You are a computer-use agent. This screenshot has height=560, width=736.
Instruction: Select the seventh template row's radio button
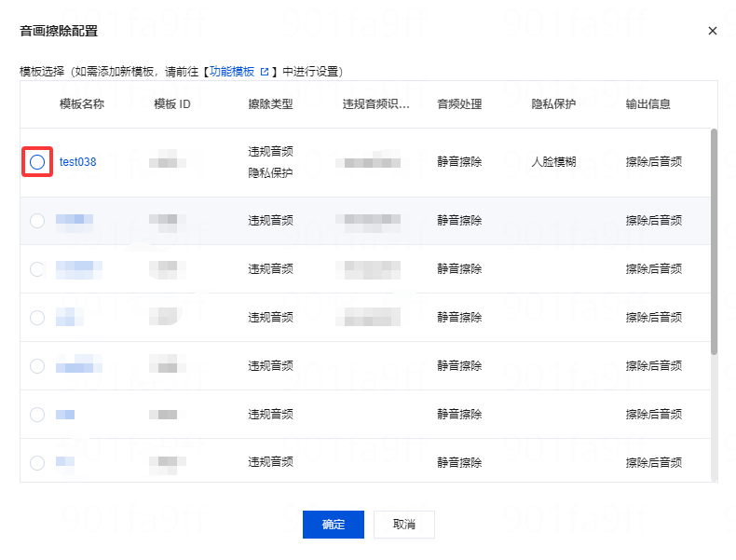pyautogui.click(x=37, y=462)
